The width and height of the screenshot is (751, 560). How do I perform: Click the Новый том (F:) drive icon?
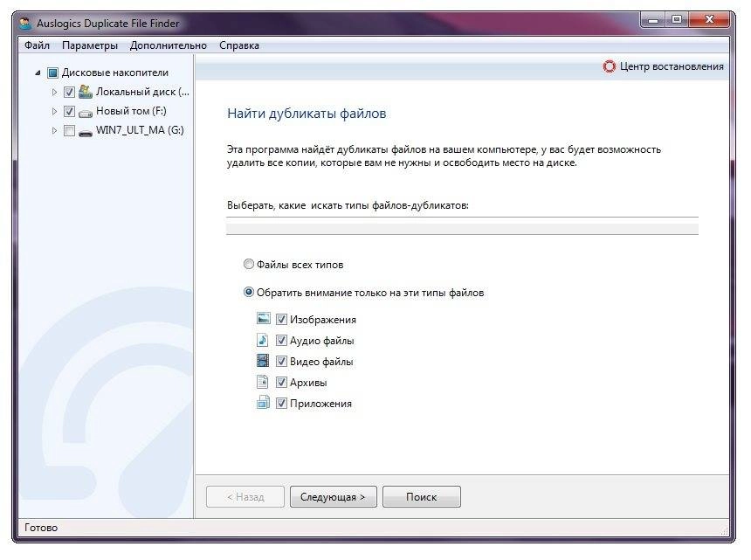tap(86, 113)
